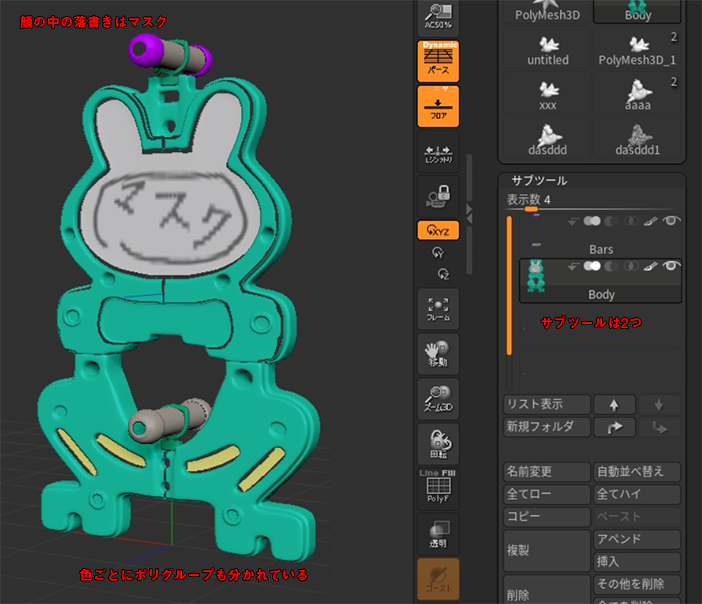Select the dasddd1 tool thumbnail

coord(638,138)
